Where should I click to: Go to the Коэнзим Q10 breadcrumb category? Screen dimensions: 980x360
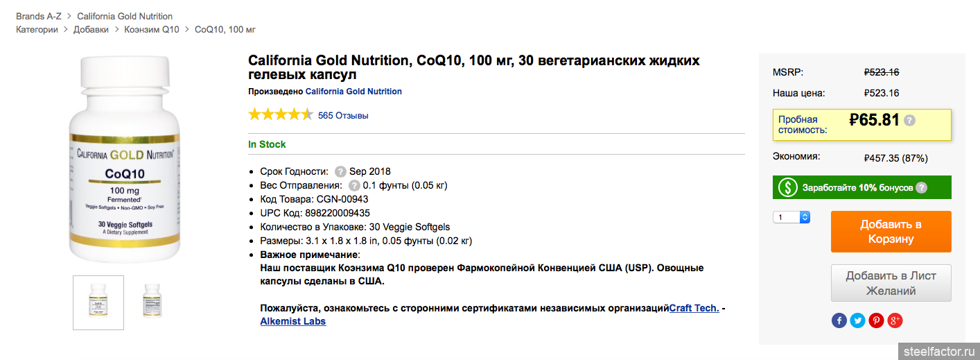(152, 29)
